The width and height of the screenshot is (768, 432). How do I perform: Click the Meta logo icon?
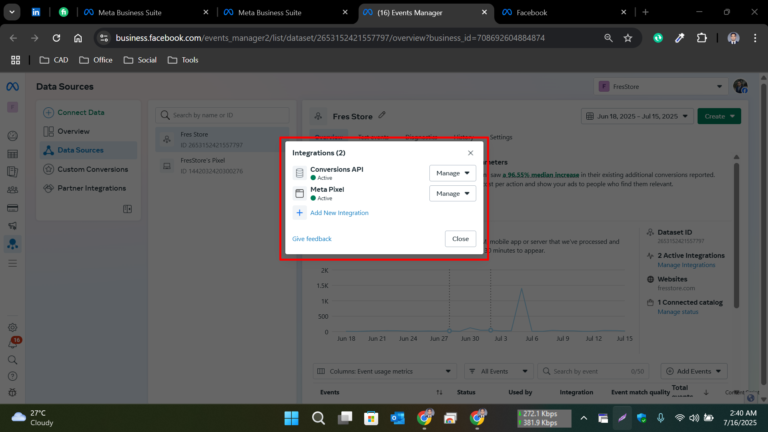click(13, 87)
